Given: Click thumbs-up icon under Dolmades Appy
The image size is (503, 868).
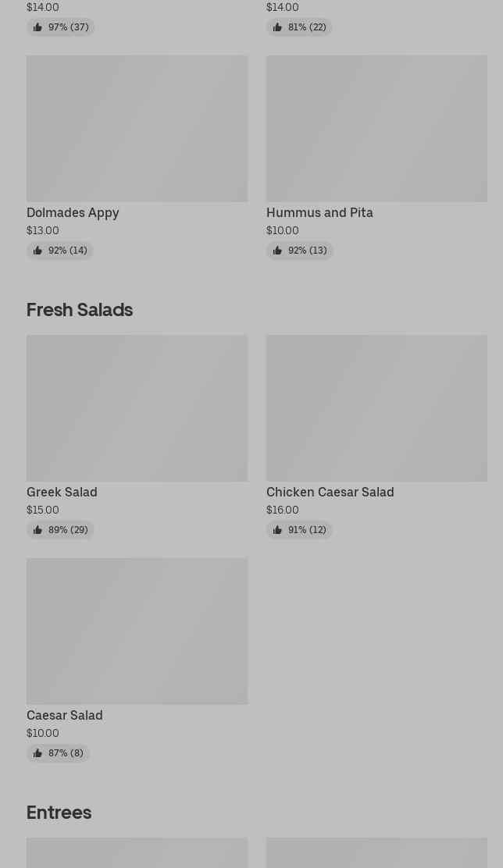Looking at the screenshot, I should point(37,251).
